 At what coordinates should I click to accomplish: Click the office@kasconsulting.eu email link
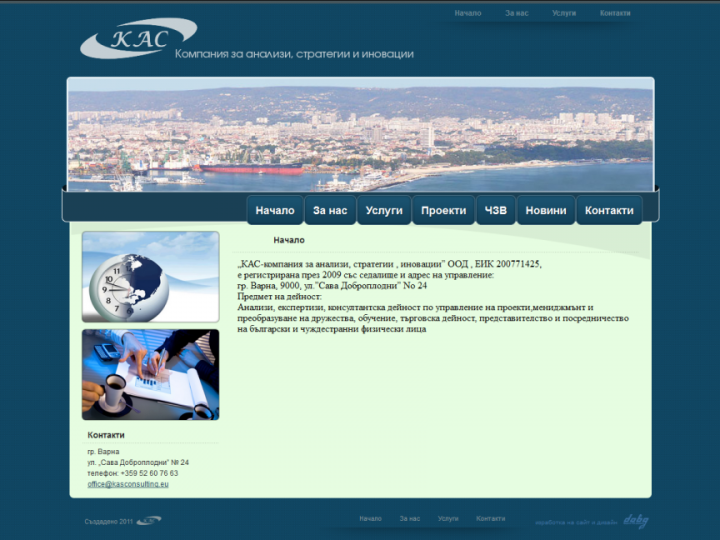pyautogui.click(x=128, y=484)
